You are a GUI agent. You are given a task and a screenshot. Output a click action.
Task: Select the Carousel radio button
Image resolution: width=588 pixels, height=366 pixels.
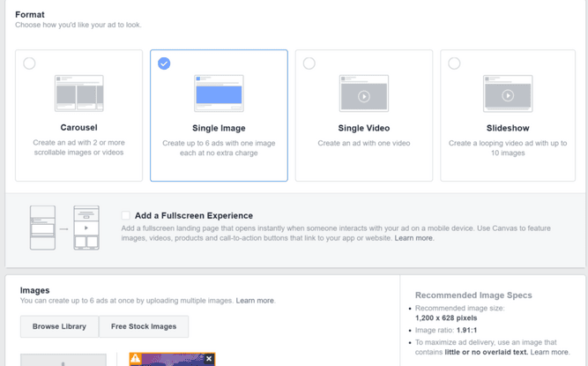click(29, 63)
